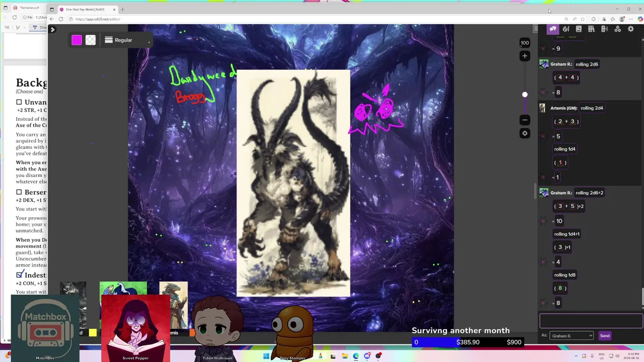Click the fit-to-screen target icon
The width and height of the screenshot is (644, 362).
coord(525,133)
